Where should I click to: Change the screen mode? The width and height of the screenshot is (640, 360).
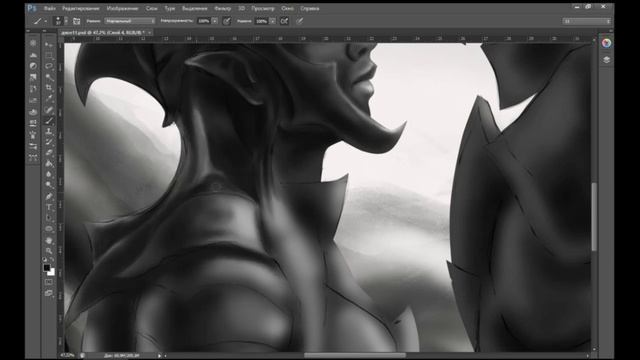tap(49, 293)
